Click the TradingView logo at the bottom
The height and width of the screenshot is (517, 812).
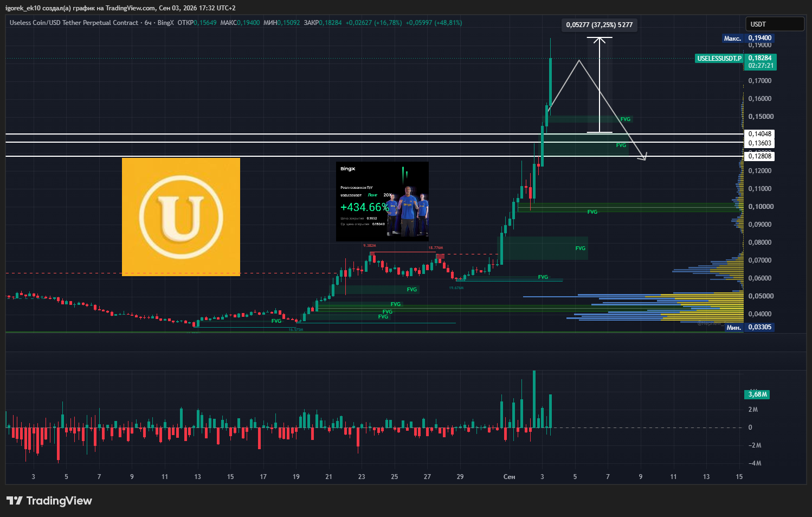tap(49, 501)
